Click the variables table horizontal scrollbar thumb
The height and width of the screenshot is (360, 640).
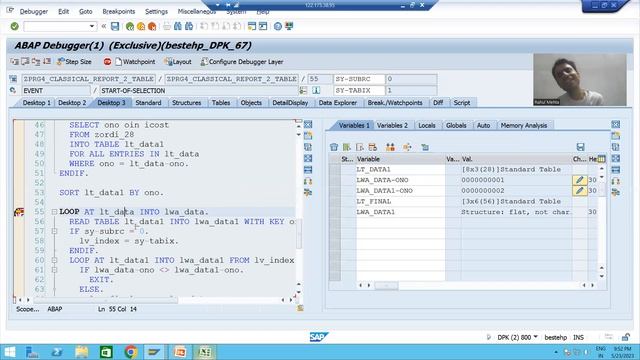(x=386, y=285)
